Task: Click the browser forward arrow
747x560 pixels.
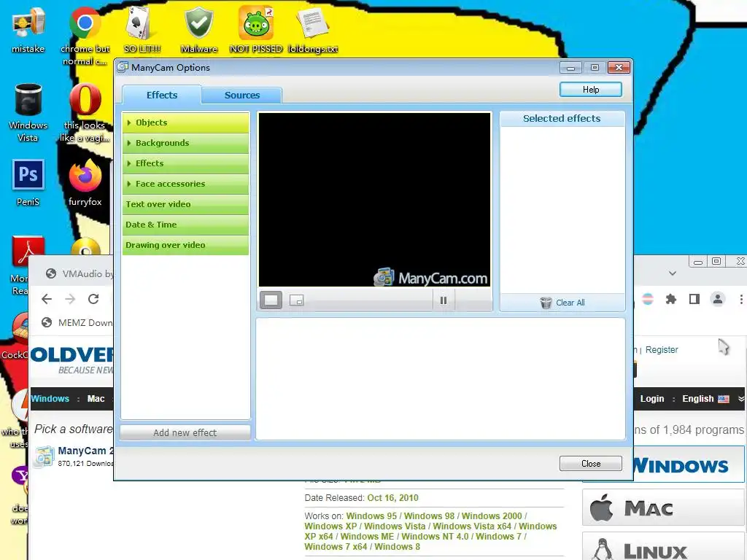Action: tap(70, 298)
